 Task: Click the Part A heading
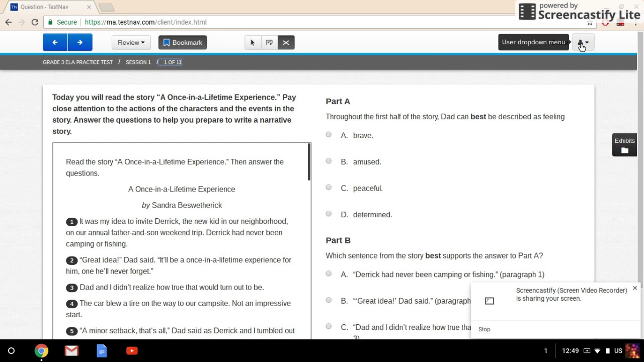click(338, 101)
